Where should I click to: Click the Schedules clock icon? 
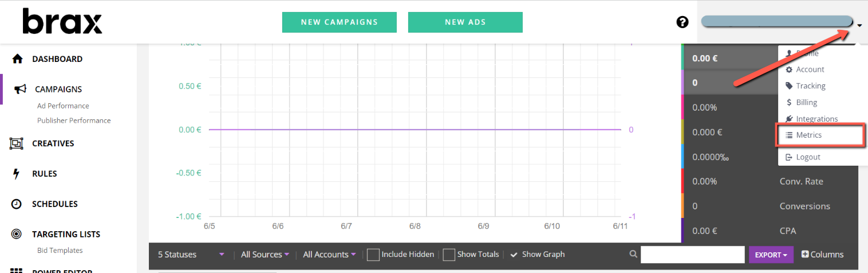(x=17, y=204)
